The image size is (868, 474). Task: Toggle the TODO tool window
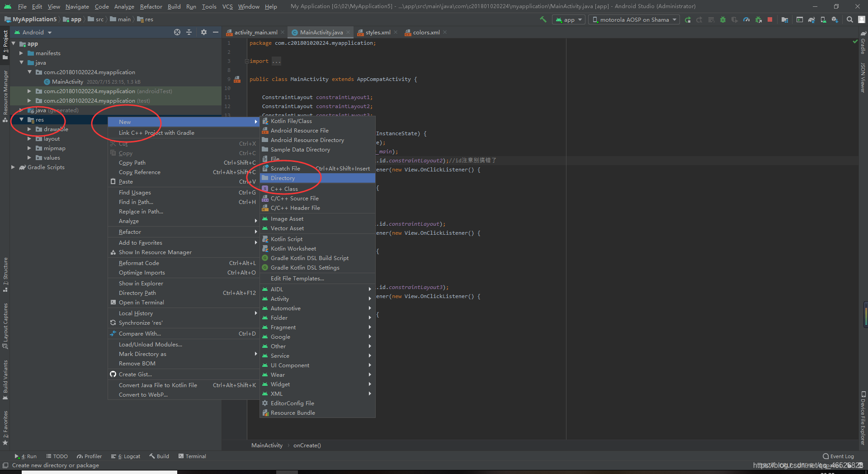(x=57, y=456)
